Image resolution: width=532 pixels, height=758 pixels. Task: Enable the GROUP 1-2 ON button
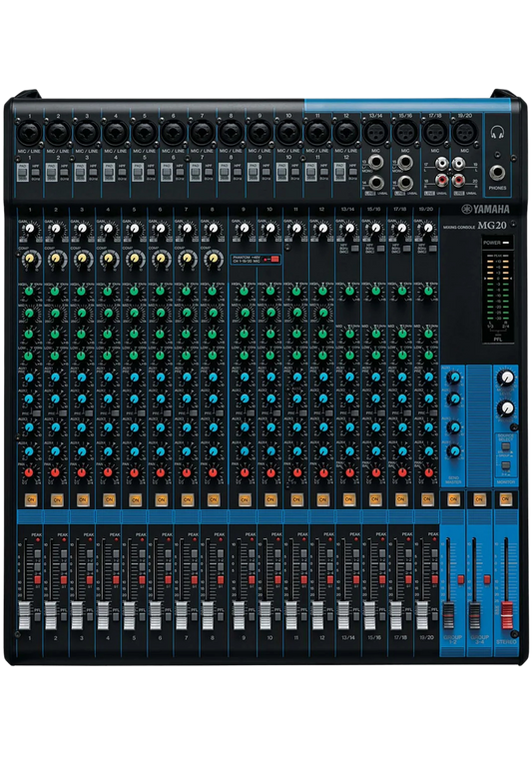(x=453, y=499)
